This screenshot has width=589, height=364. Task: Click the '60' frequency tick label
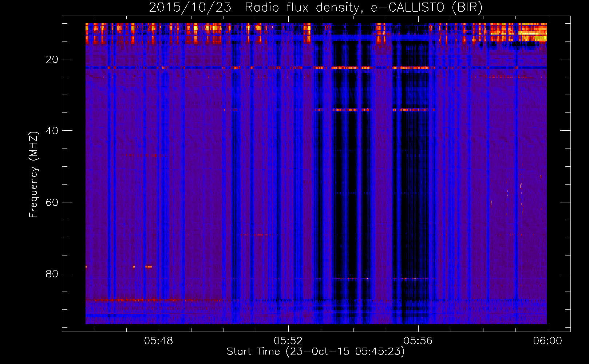click(52, 202)
